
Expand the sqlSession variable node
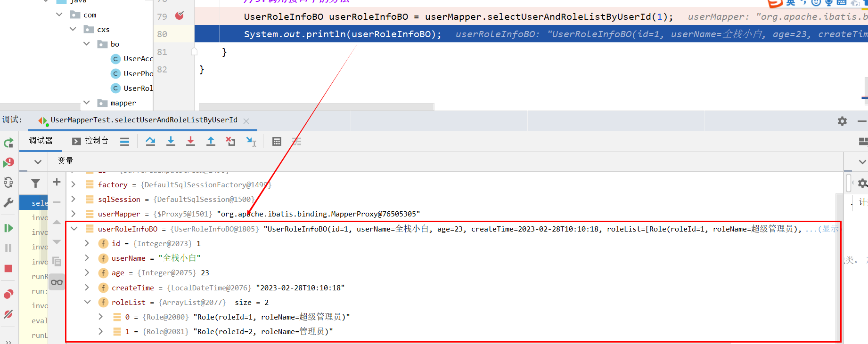(74, 199)
